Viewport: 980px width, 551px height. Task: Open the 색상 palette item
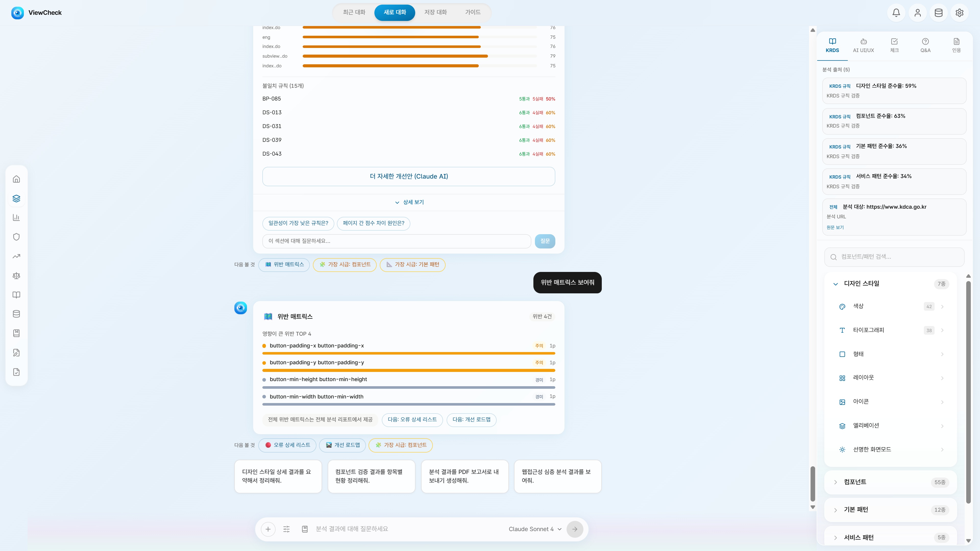pyautogui.click(x=890, y=306)
